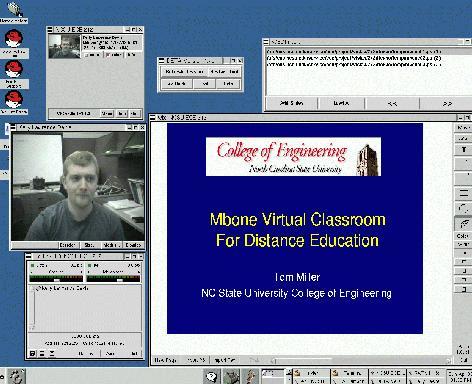Viewport: 472px width, 384px height.
Task: Click the small video thumbnail in vic
Action: click(65, 46)
